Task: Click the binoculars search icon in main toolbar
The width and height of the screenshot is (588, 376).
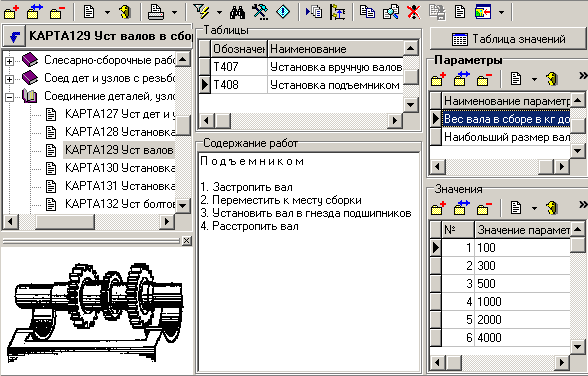Action: (237, 12)
